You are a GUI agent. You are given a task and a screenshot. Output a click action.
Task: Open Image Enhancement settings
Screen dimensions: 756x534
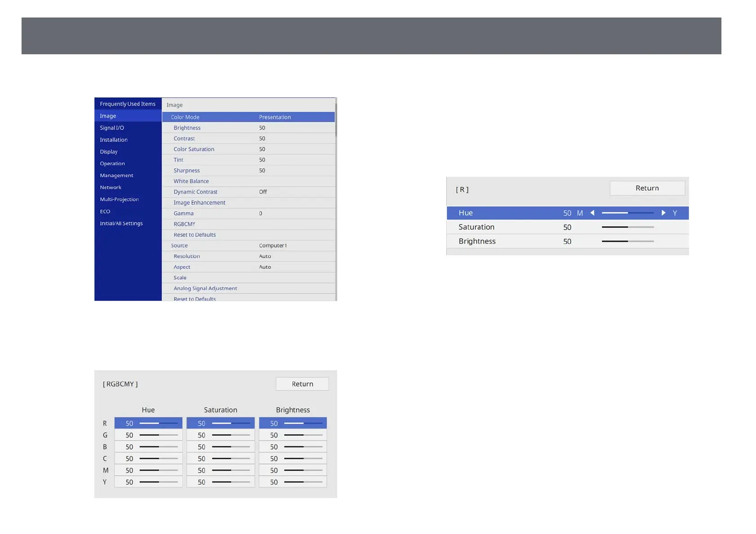tap(248, 203)
